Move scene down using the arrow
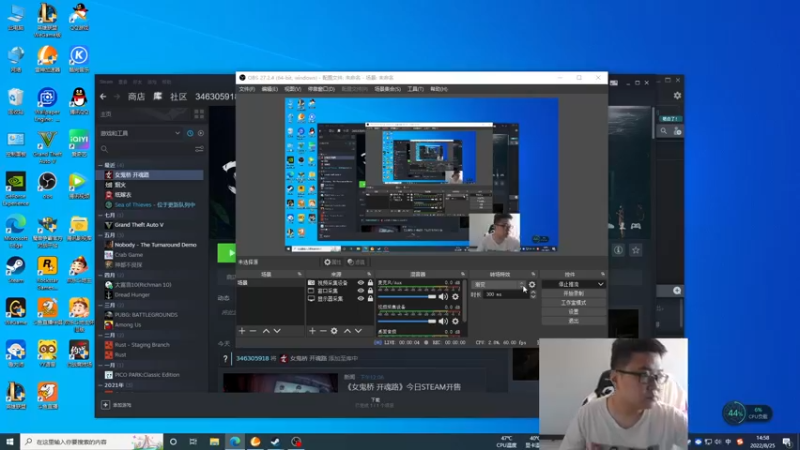The image size is (800, 450). point(277,331)
